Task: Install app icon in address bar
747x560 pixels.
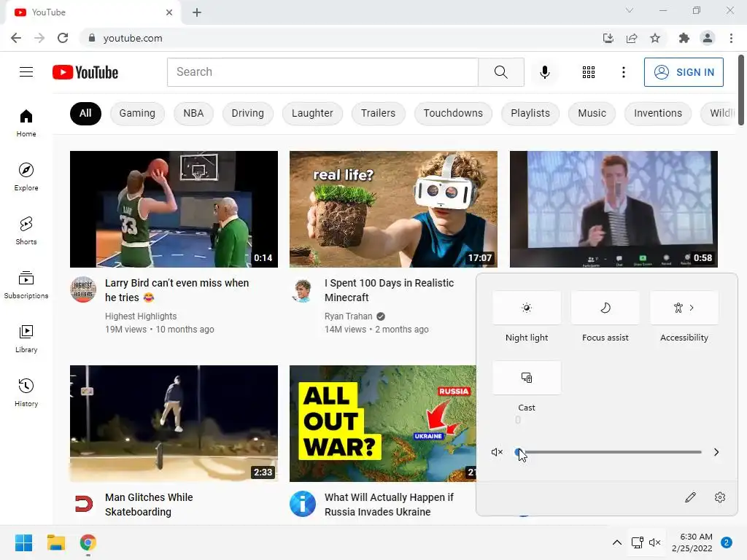Action: tap(608, 38)
